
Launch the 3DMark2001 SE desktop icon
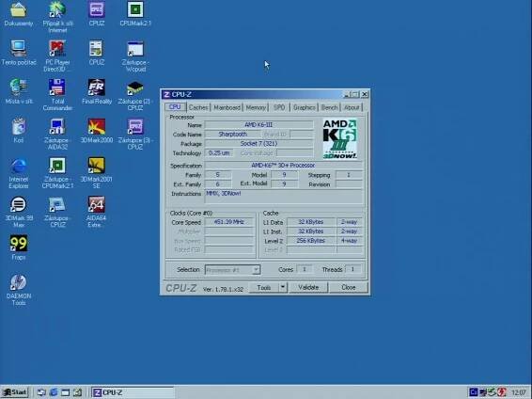(x=97, y=166)
